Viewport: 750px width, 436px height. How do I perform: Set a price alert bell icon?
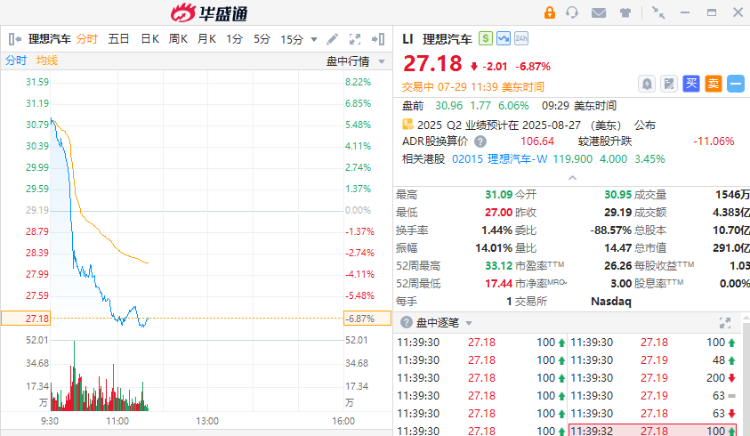tap(647, 84)
